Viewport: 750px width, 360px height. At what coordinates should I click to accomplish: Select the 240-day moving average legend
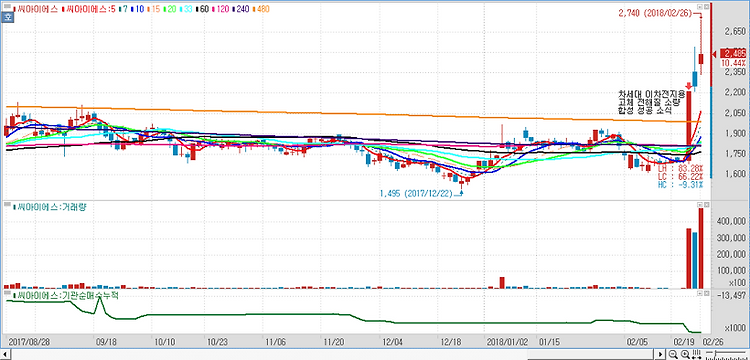[x=240, y=9]
